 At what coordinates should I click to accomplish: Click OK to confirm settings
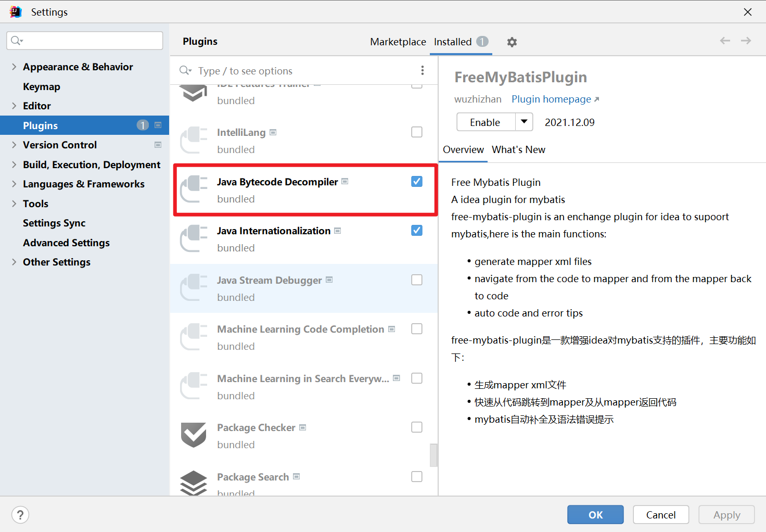pyautogui.click(x=595, y=515)
